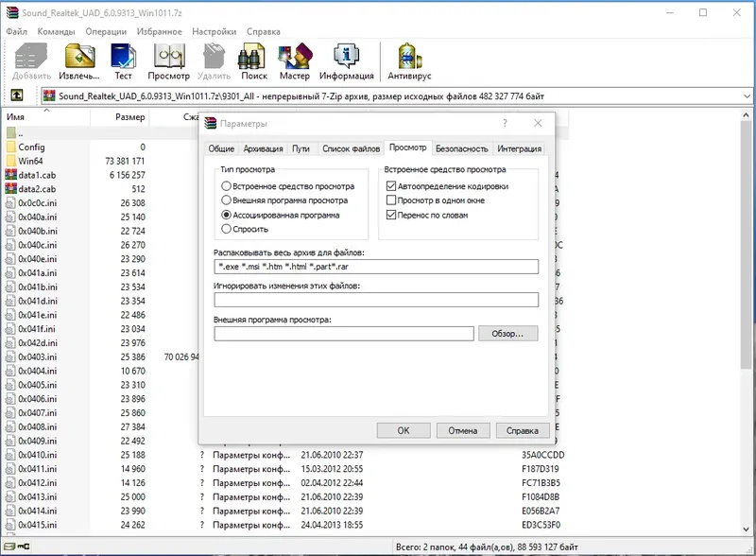Switch to the Интеграция tab

click(519, 148)
